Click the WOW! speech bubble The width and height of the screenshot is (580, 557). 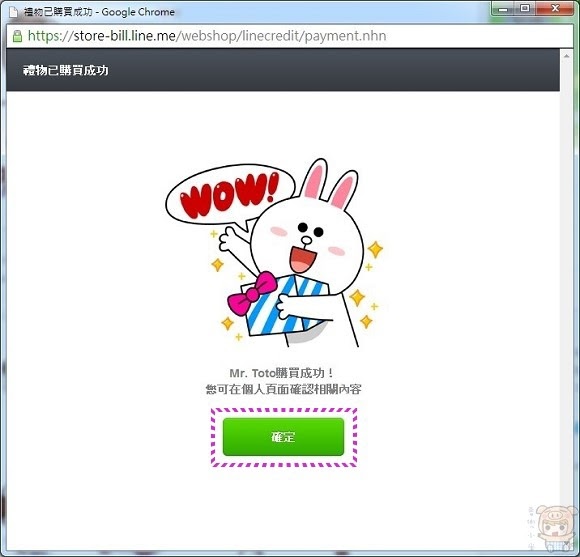(x=230, y=195)
